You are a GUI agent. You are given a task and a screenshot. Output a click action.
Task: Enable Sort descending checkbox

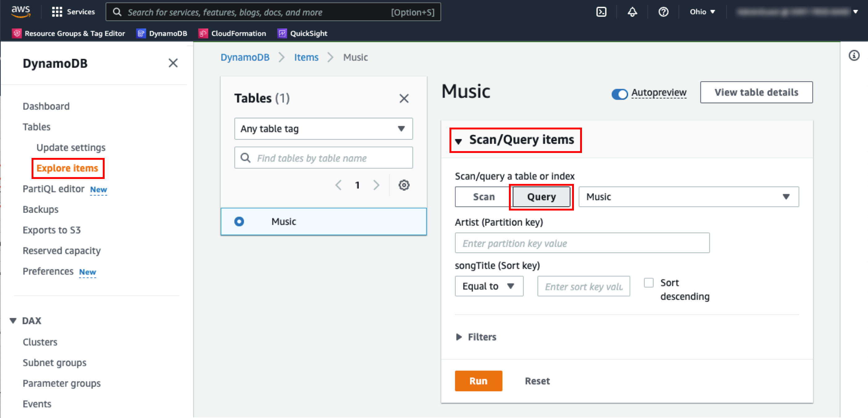coord(648,282)
